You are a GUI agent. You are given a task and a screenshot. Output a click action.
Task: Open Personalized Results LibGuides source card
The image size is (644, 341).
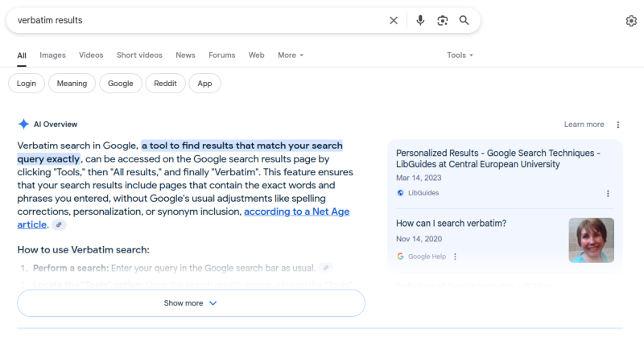(498, 158)
